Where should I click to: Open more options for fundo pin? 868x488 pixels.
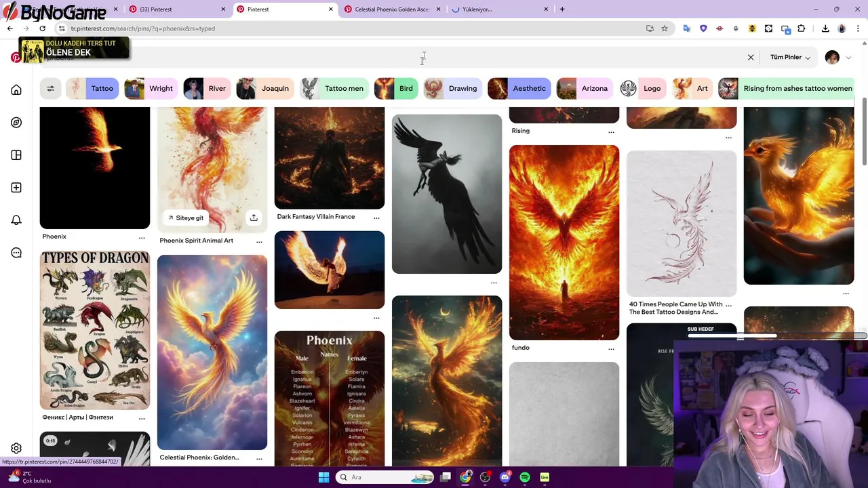pos(611,349)
